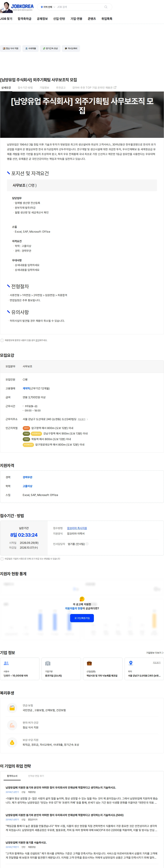This screenshot has height=868, width=164.
Task: Click info icon beside 마감일은 기업의 사정으로
Action: point(2,559)
